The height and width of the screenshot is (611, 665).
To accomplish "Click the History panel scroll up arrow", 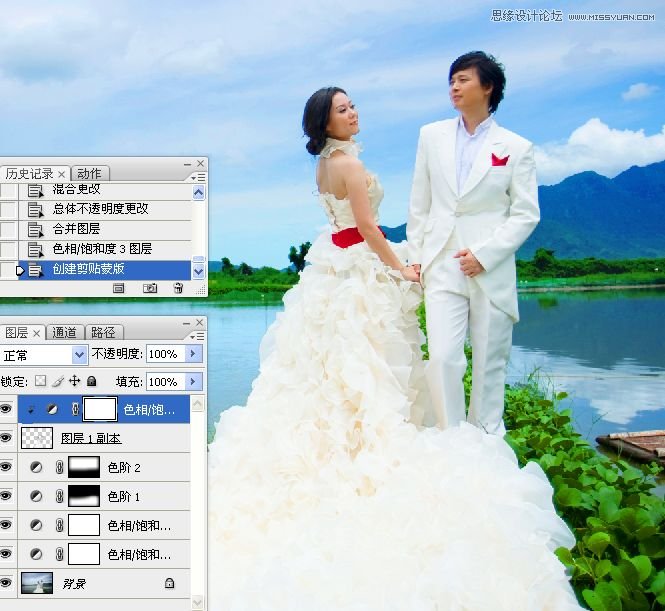I will click(x=198, y=193).
